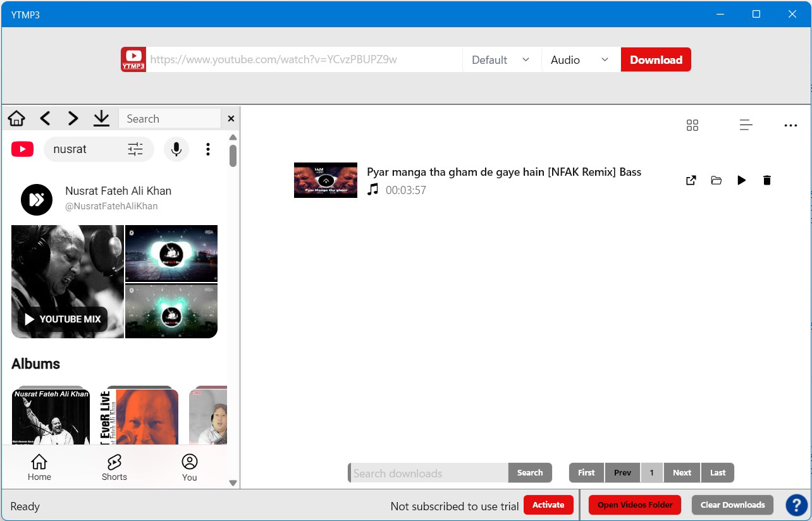The image size is (812, 521).
Task: Expand the Default quality dropdown
Action: coord(501,59)
